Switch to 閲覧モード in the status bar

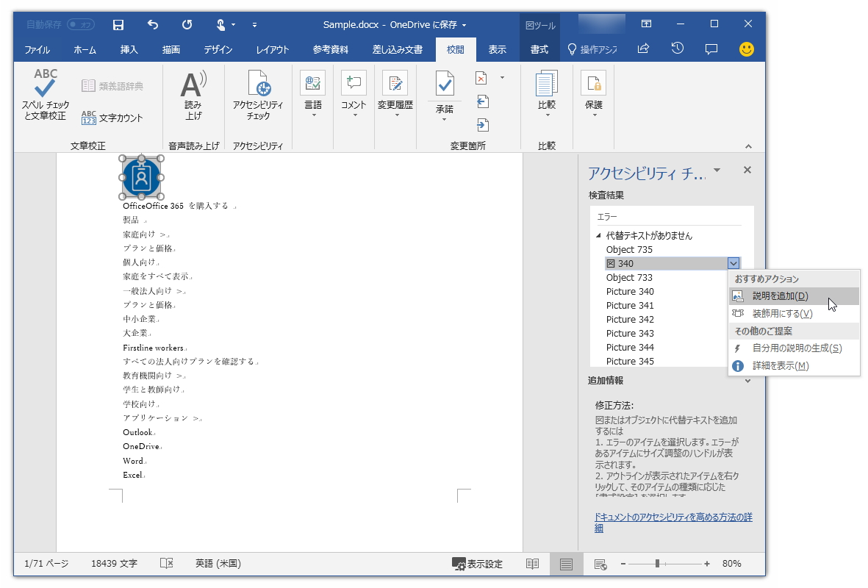point(531,564)
